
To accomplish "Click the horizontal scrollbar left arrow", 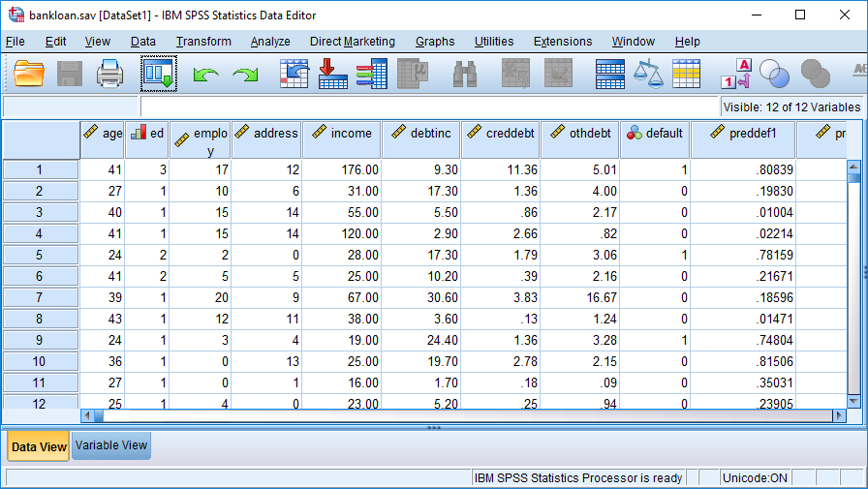I will click(87, 415).
